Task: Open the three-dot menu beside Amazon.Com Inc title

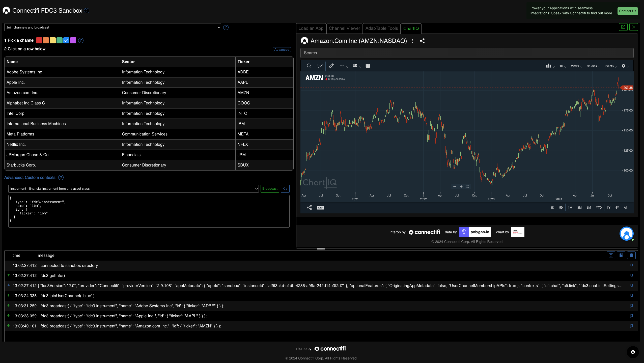Action: click(412, 41)
